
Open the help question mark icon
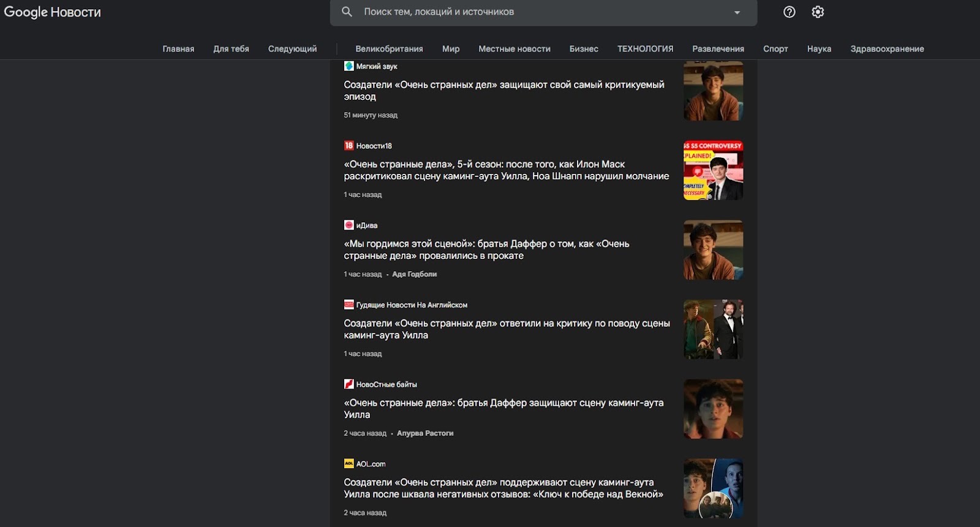(789, 12)
